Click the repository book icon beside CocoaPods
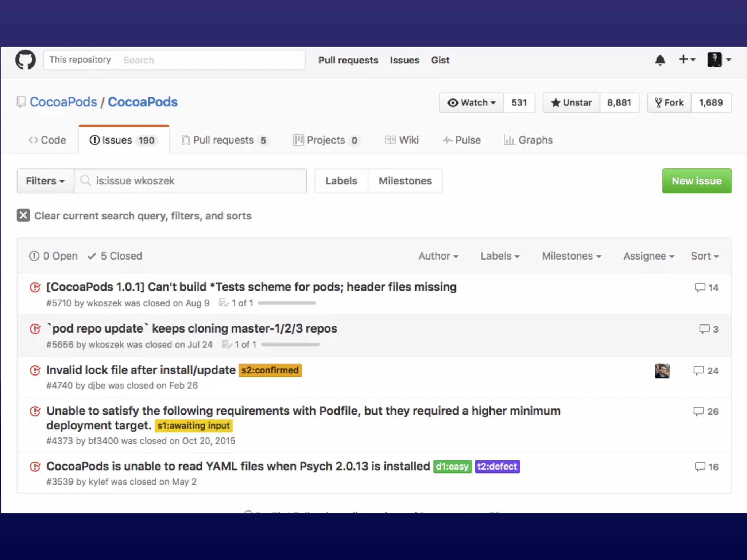747x560 pixels. [21, 102]
